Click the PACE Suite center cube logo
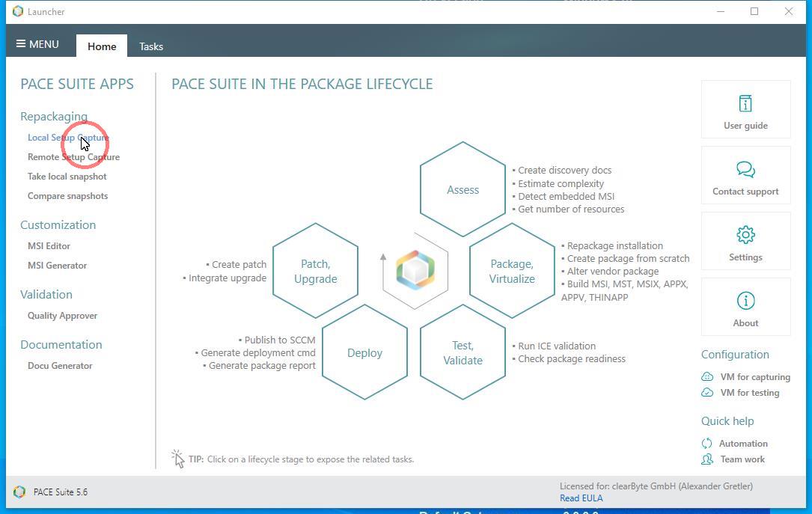The image size is (812, 514). (415, 270)
